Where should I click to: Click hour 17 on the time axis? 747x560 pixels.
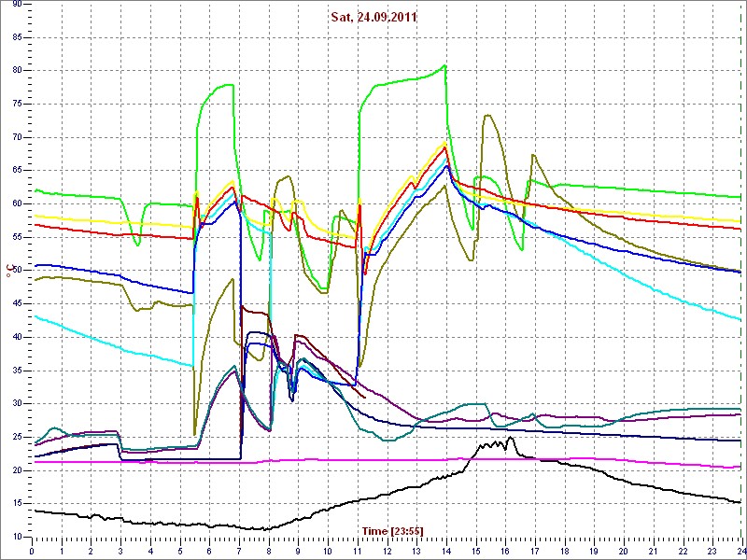[x=534, y=551]
